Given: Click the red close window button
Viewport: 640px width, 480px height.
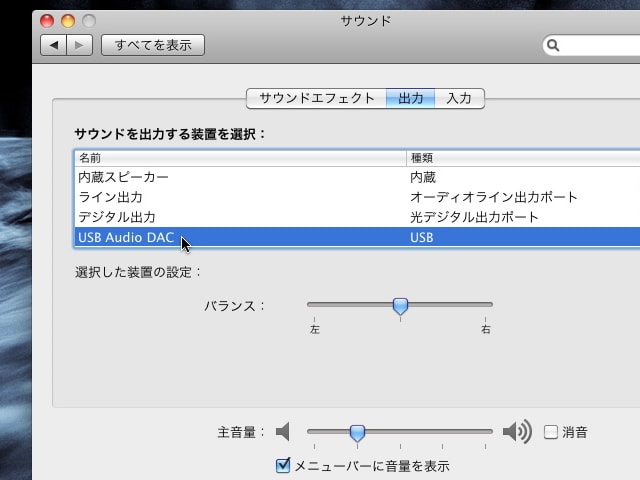Looking at the screenshot, I should point(47,21).
